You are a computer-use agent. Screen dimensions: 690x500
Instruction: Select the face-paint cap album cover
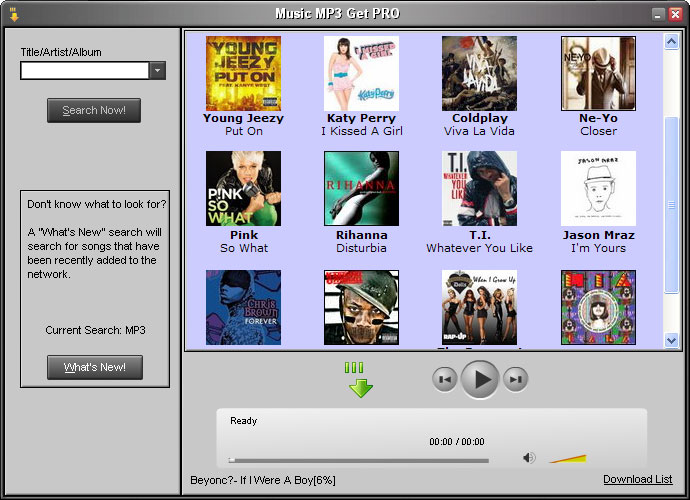click(361, 307)
